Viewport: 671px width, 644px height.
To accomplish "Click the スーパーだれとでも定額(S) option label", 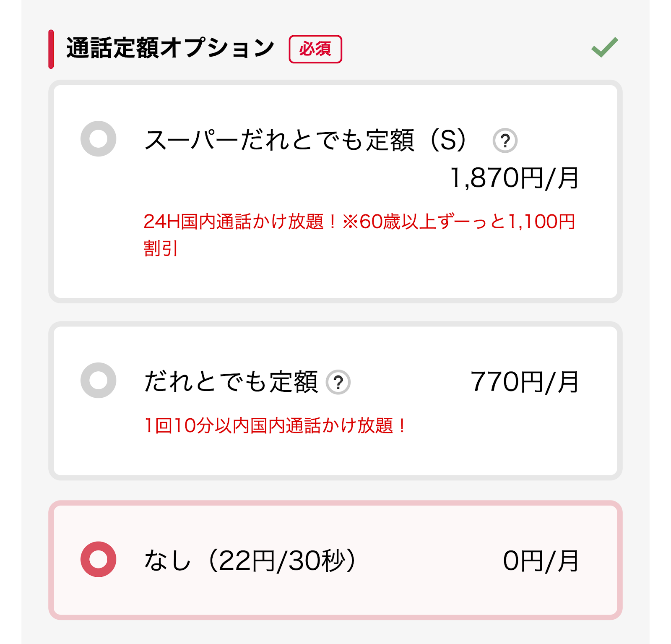I will pyautogui.click(x=305, y=140).
